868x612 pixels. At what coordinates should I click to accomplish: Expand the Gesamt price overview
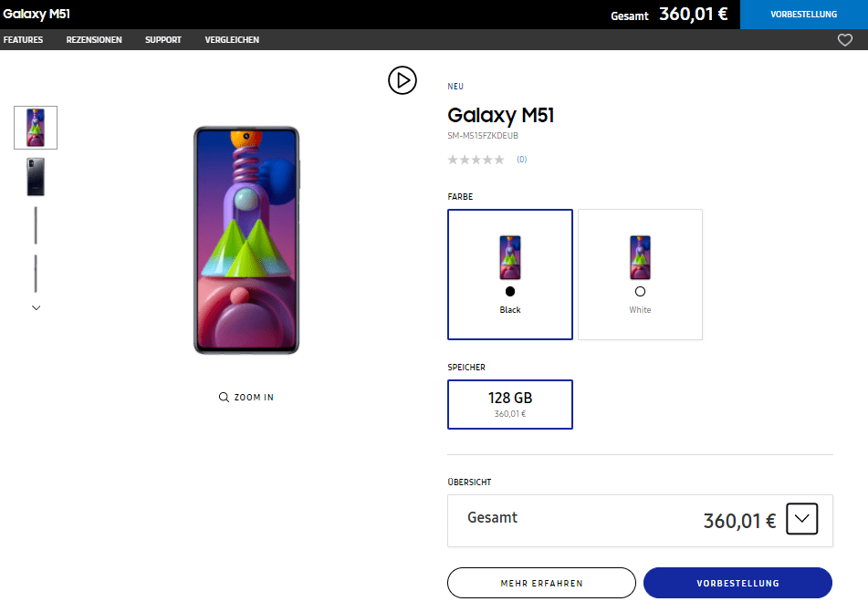coord(801,520)
